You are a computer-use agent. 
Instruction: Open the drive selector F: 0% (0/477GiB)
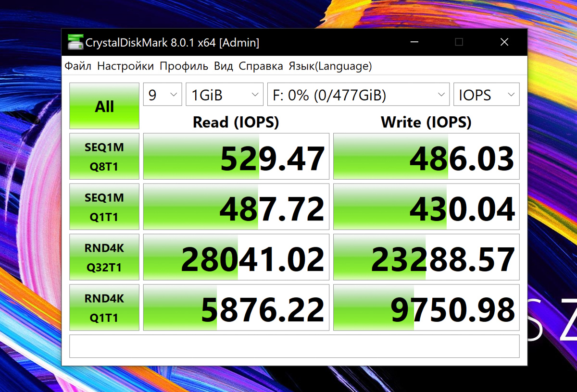[x=358, y=95]
